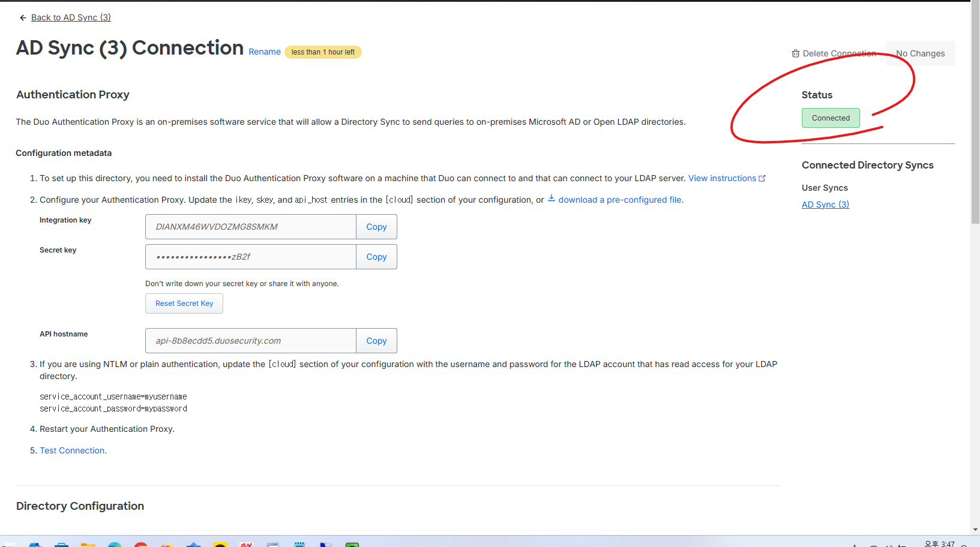The width and height of the screenshot is (980, 547).
Task: Click 'Restart your Authentication Proxy.' step
Action: 107,429
